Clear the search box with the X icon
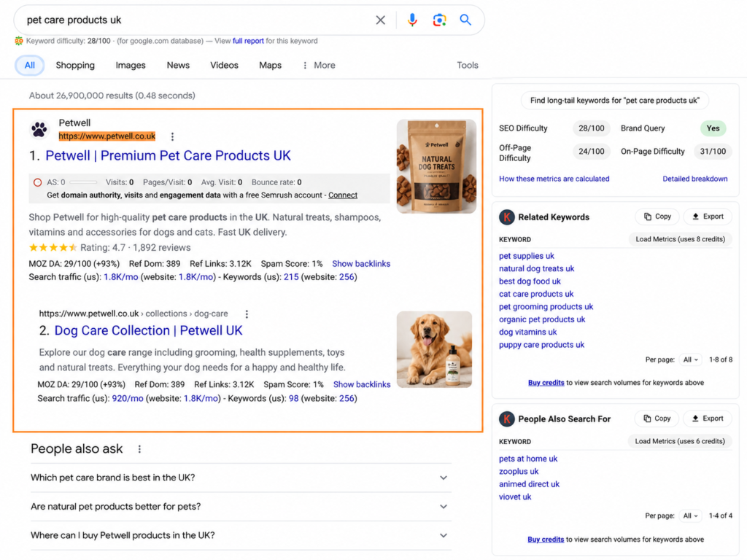747x560 pixels. (380, 20)
